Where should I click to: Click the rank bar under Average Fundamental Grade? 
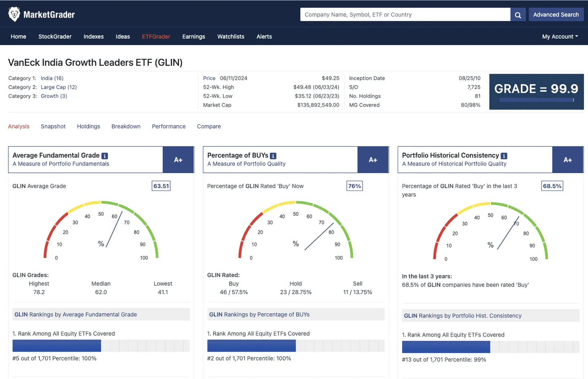coord(101,345)
